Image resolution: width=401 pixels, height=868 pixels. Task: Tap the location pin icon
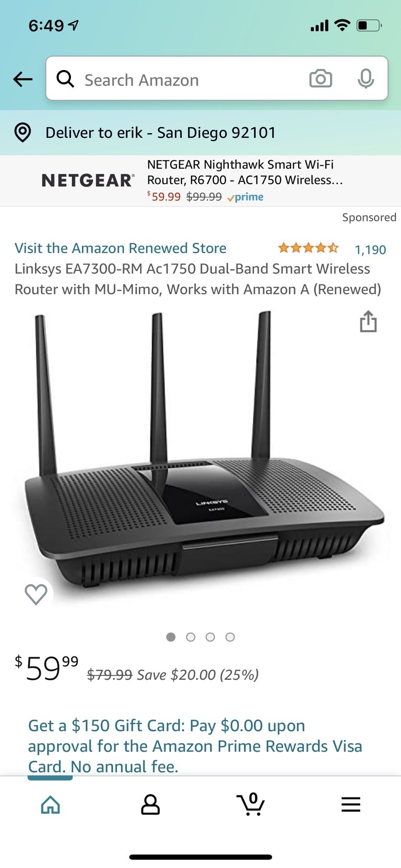[x=23, y=132]
